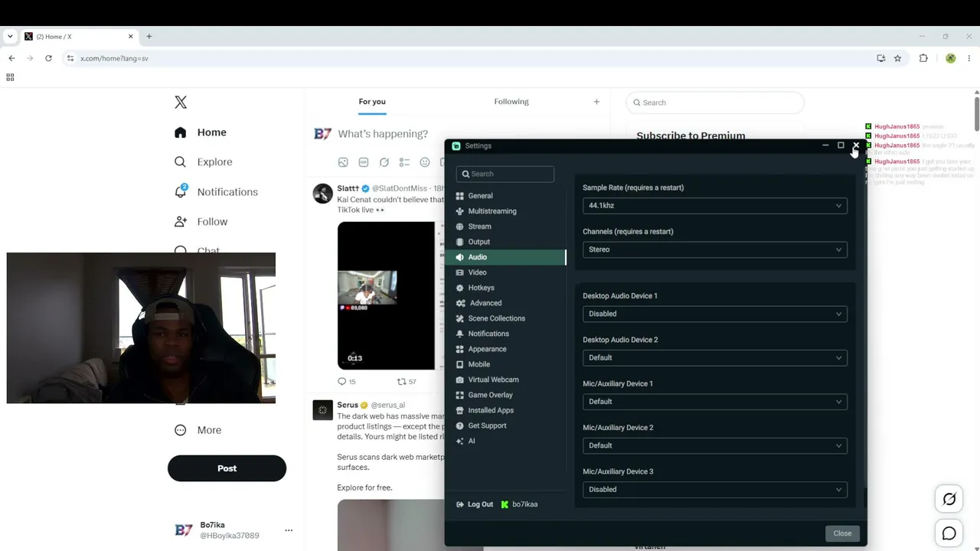Repost Slatt's post with 57 reposts
The width and height of the screenshot is (980, 551).
tap(407, 382)
